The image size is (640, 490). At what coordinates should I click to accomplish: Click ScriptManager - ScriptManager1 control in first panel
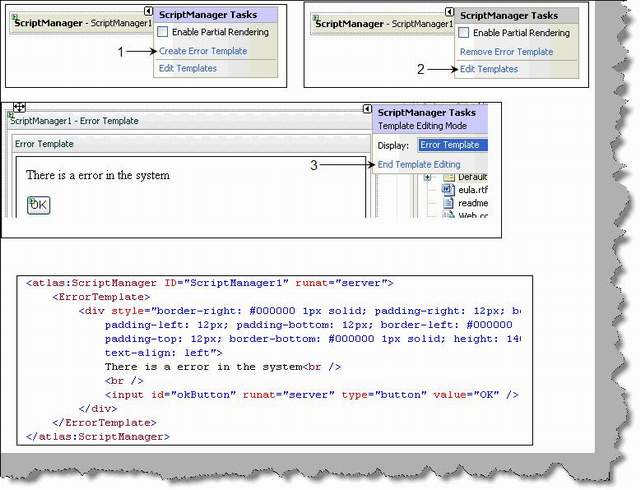pos(83,23)
